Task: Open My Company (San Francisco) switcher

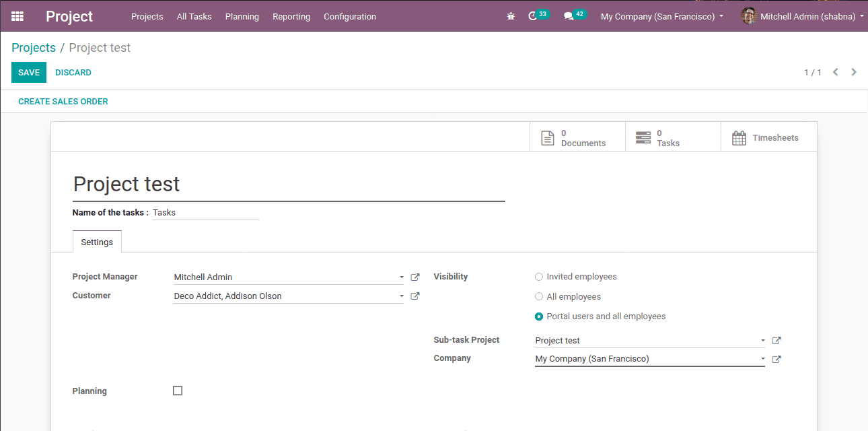Action: point(662,16)
